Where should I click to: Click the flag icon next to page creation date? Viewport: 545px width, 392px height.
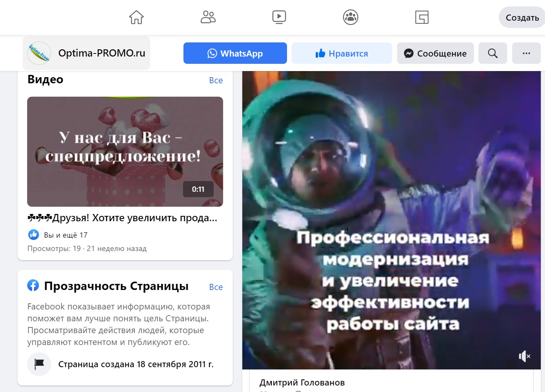[x=39, y=364]
